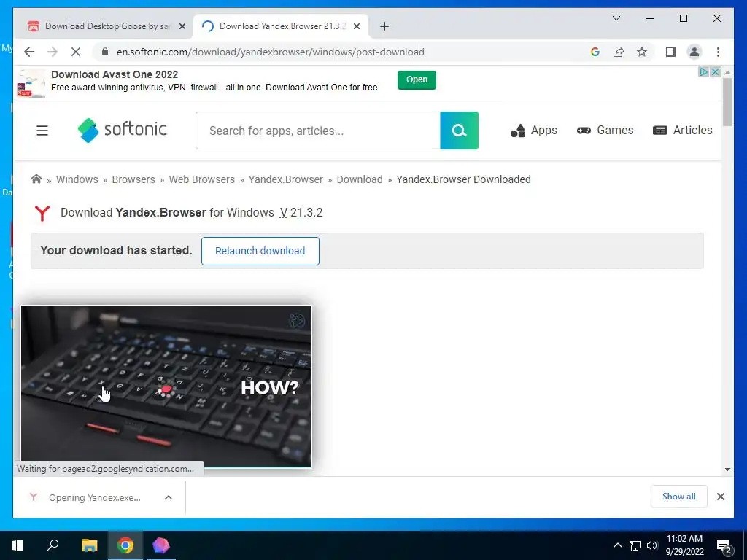This screenshot has width=747, height=560.
Task: Open the Windows breadcrumb link
Action: pos(77,179)
